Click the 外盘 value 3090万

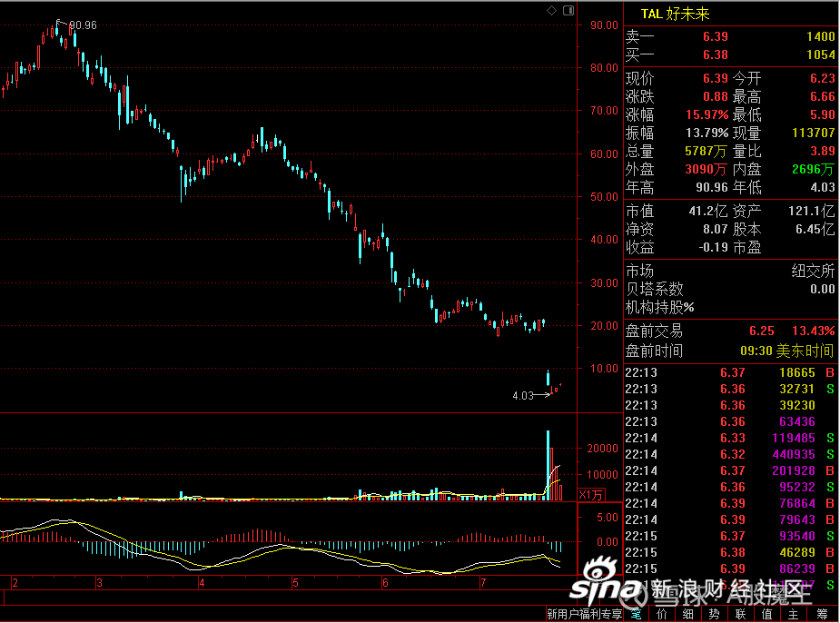click(x=707, y=169)
